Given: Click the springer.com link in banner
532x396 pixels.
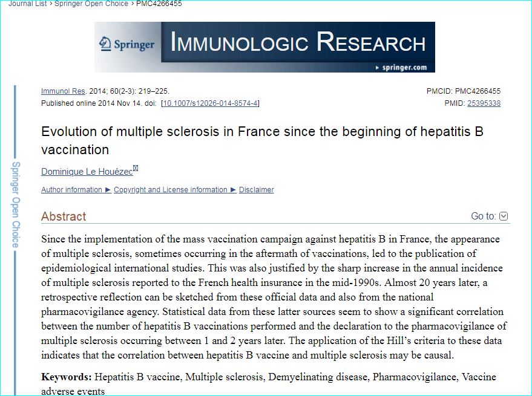Looking at the screenshot, I should (x=404, y=68).
